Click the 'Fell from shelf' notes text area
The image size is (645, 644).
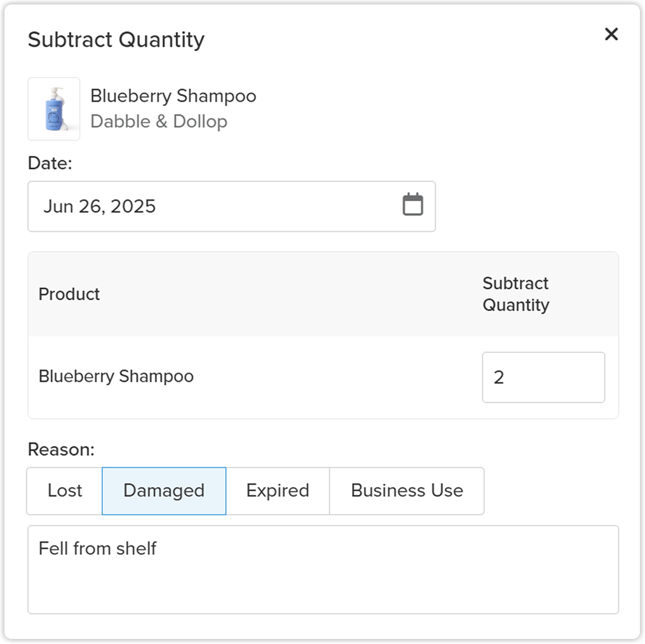pyautogui.click(x=323, y=570)
